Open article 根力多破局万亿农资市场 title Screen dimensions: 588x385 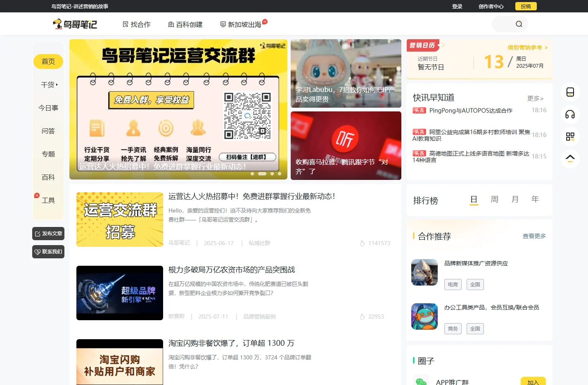[232, 270]
